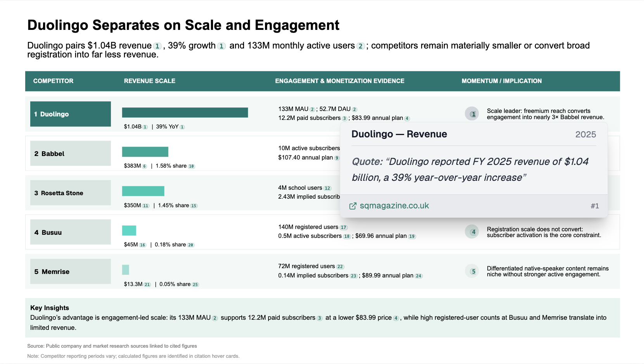The image size is (644, 364).
Task: Click citation 3 after "12.2M paid subscribers" in Key Insights
Action: pyautogui.click(x=319, y=318)
